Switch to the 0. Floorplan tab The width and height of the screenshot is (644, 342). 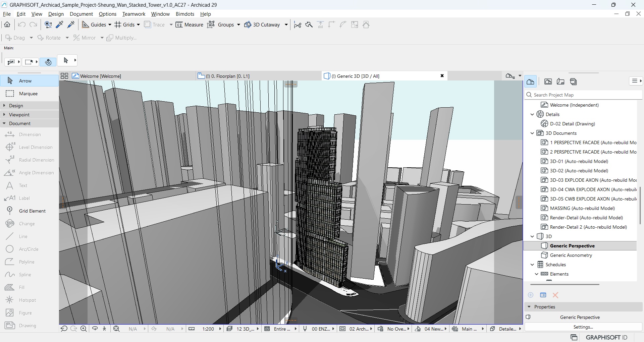[227, 76]
